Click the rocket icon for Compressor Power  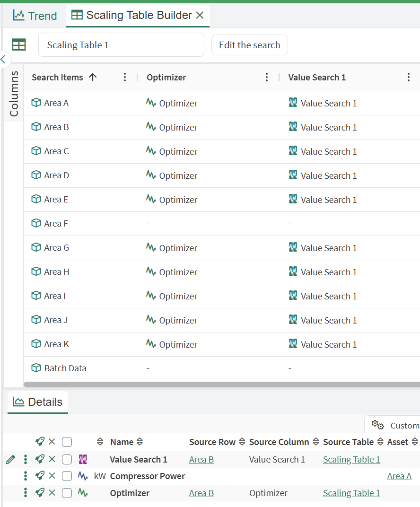coord(40,476)
